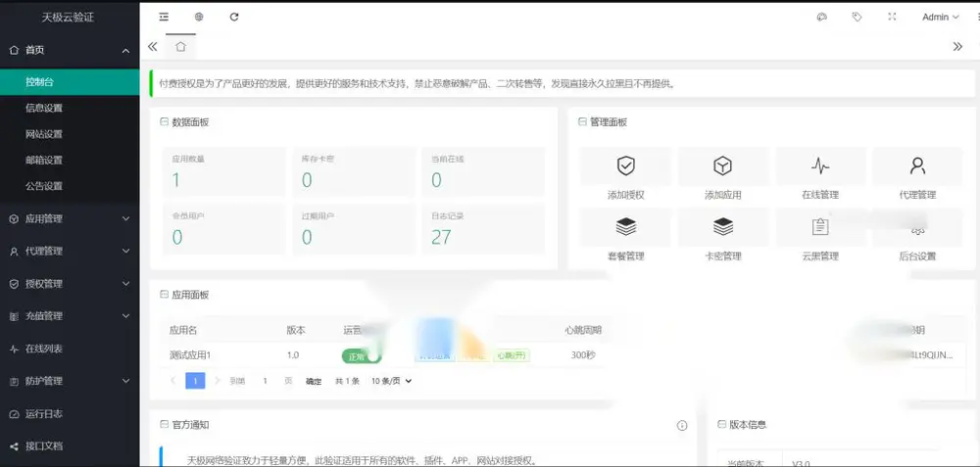Click 测试应用1 in the app table

190,355
